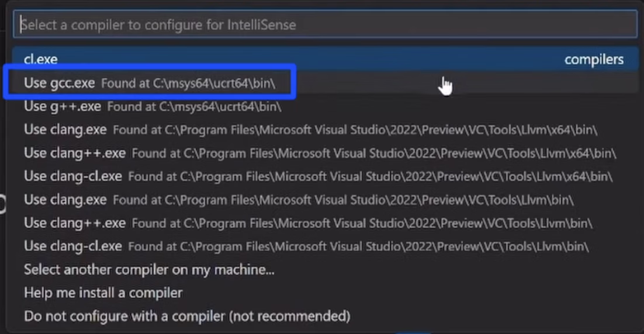
Task: Click the 'Found at' path beside g++.exe
Action: (x=195, y=107)
